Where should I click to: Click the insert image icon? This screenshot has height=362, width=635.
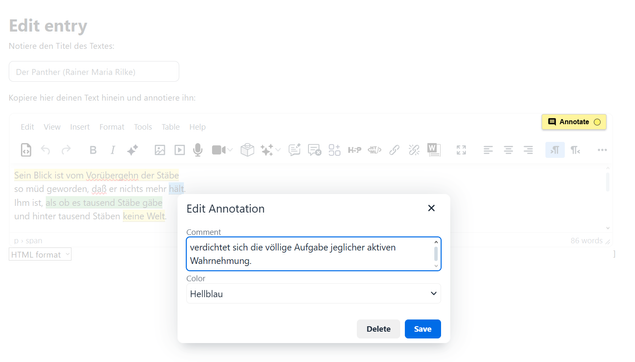coord(160,150)
